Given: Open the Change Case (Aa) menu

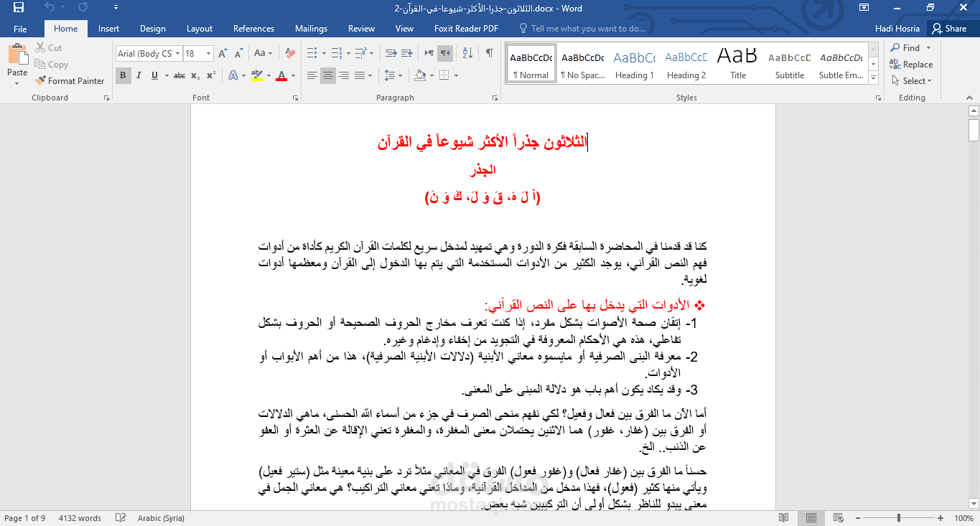Looking at the screenshot, I should point(263,53).
